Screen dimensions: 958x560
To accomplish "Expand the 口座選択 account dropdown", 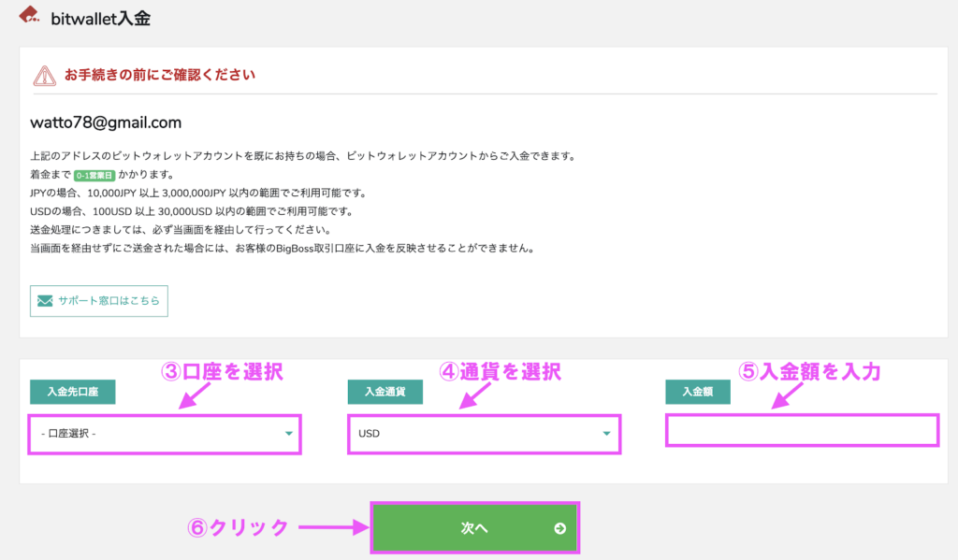I will click(x=165, y=434).
